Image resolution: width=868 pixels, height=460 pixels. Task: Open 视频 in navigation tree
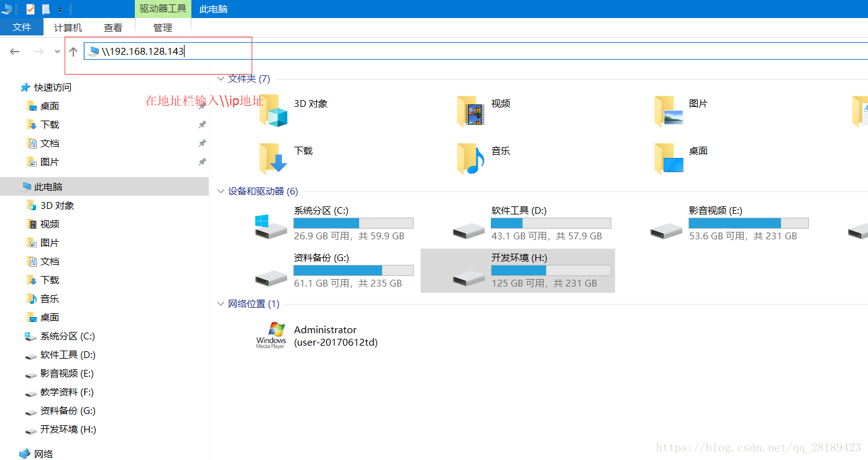point(50,224)
